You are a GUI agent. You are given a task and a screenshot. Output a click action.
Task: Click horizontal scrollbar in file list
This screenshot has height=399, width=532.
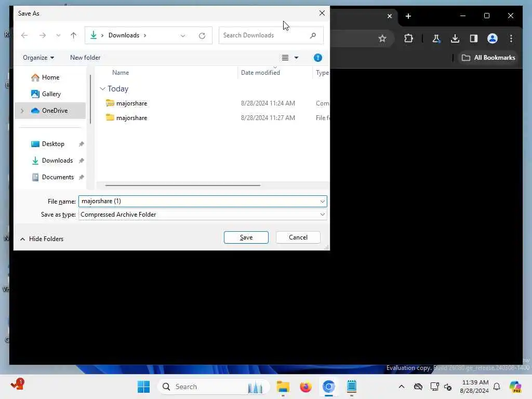pos(182,185)
